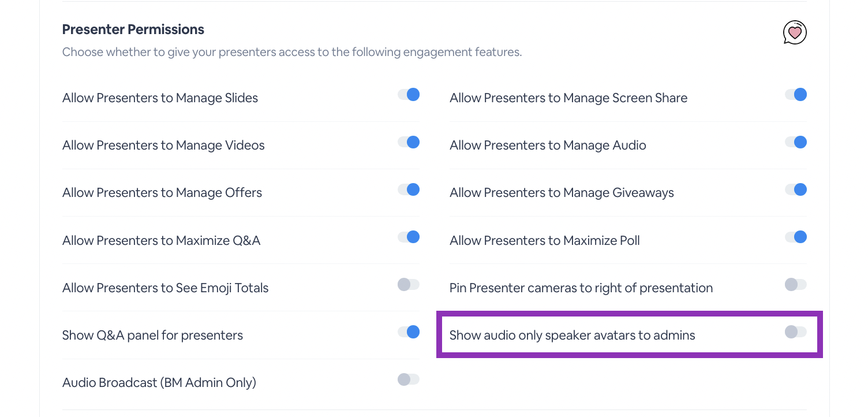Enable Pin Presenter cameras to right of presentation

796,284
